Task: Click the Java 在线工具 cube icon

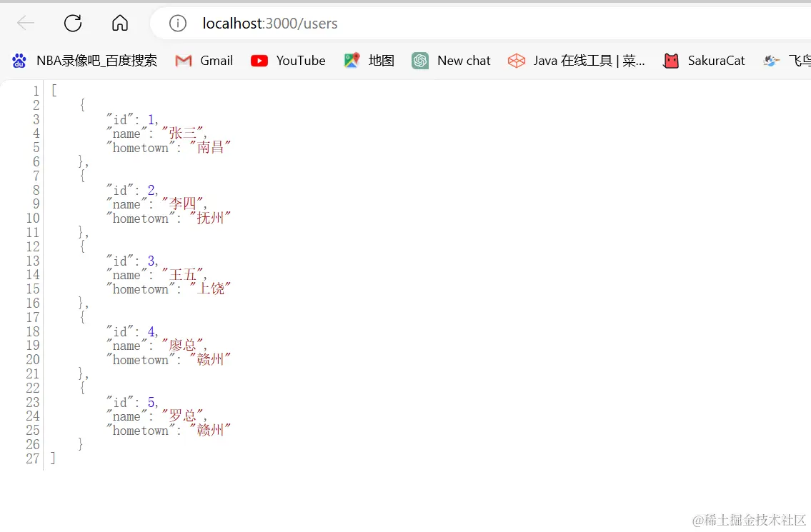Action: point(516,61)
